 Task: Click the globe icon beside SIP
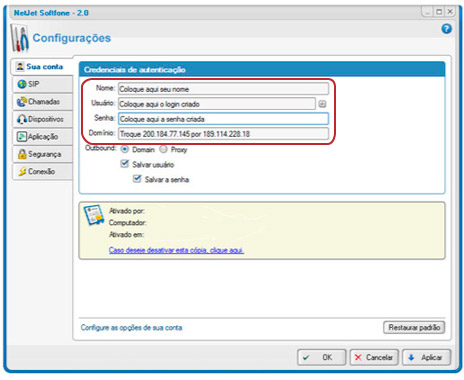(22, 84)
